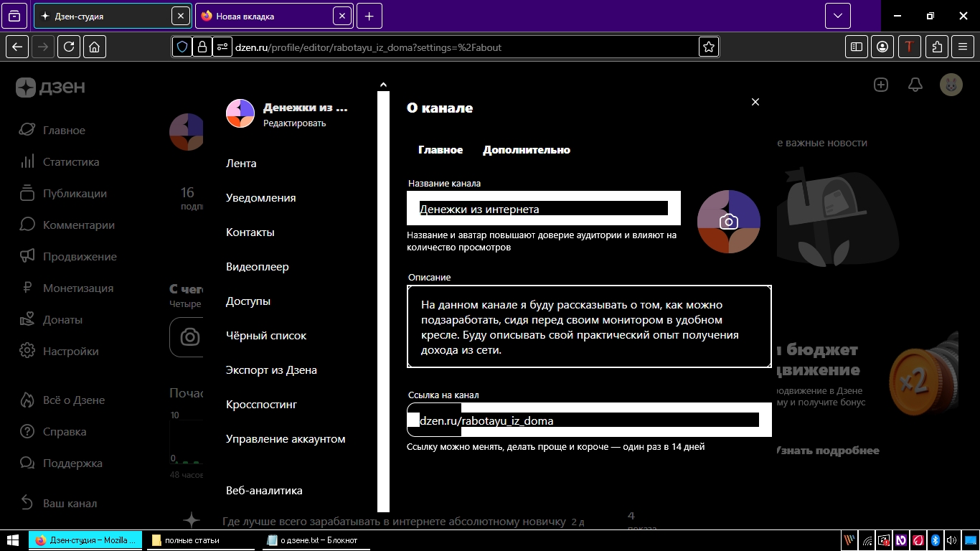Screen dimensions: 980x551
Task: Open Настройки in studio sidebar
Action: tap(59, 352)
